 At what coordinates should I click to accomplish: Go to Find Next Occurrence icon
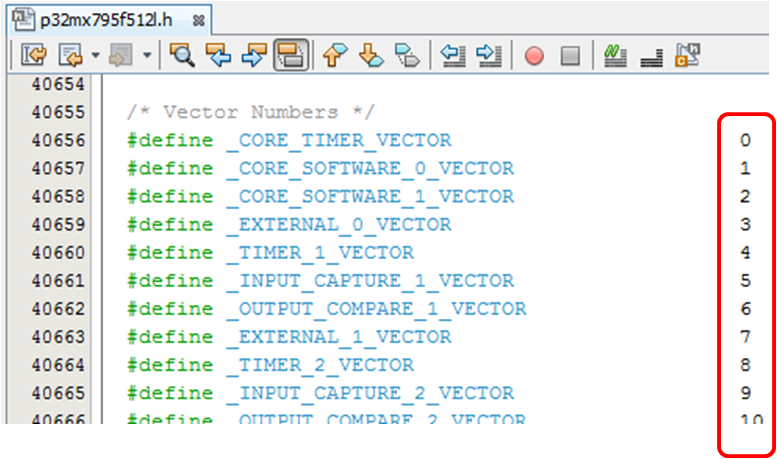[x=254, y=55]
